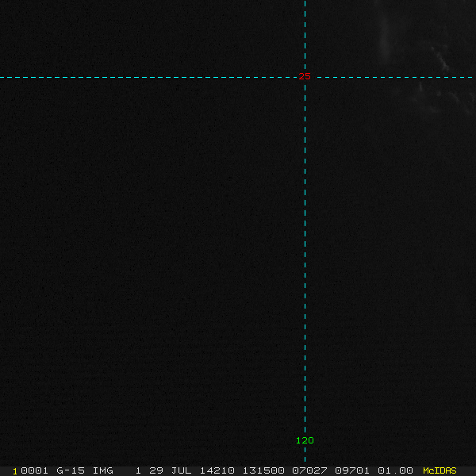Click the IMG label in status bar
This screenshot has width=476, height=476.
coord(102,470)
